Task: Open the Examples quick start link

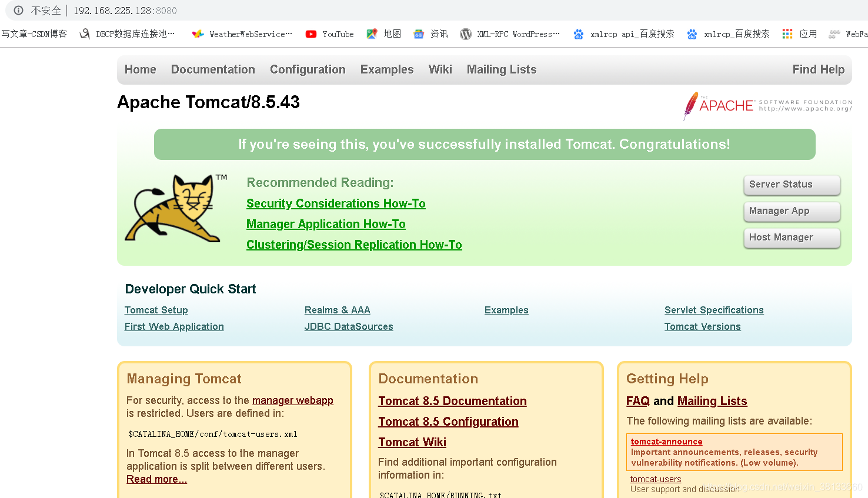Action: [506, 310]
